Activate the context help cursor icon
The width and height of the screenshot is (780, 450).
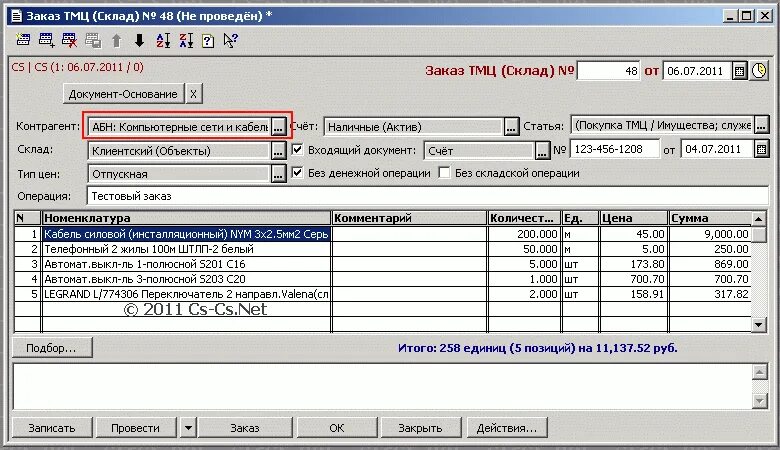pyautogui.click(x=230, y=40)
